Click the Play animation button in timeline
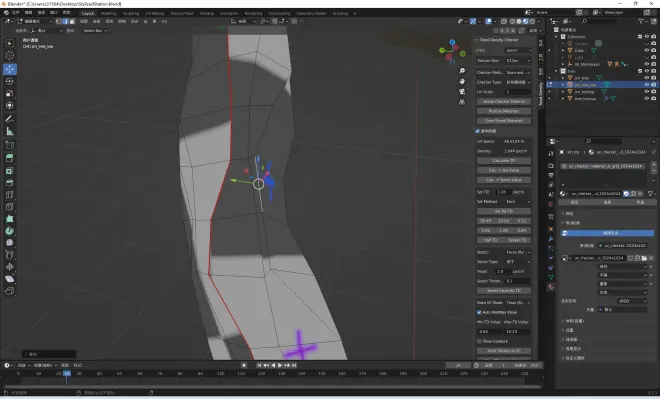Viewport: 660px width, 399px height. (280, 365)
